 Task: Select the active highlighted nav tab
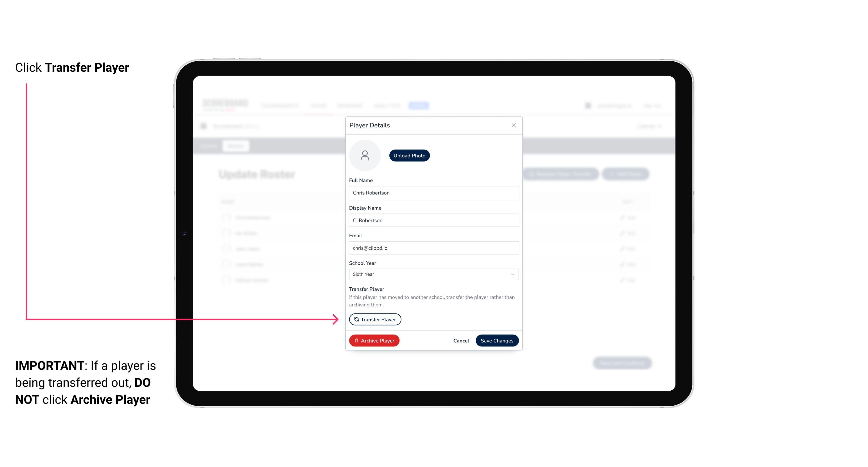[419, 105]
